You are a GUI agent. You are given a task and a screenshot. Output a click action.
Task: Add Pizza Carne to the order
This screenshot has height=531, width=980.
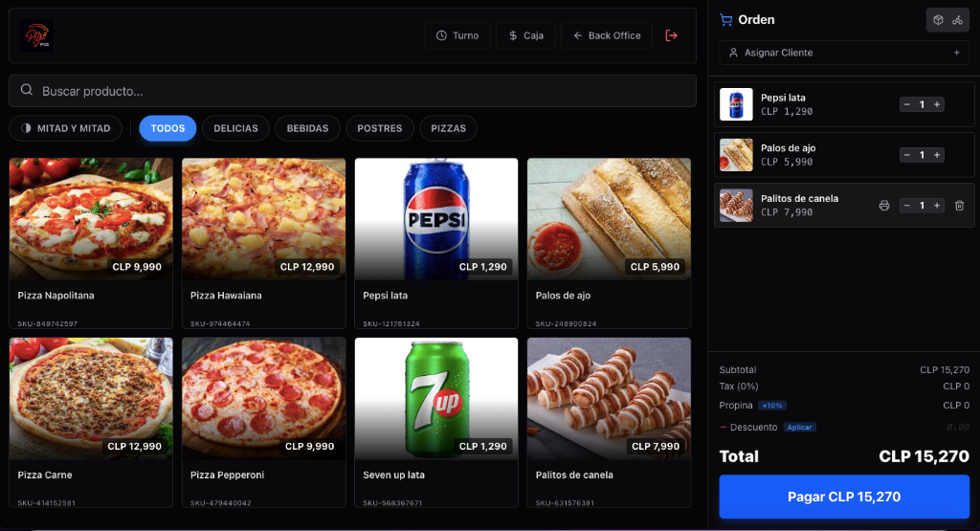pos(91,423)
